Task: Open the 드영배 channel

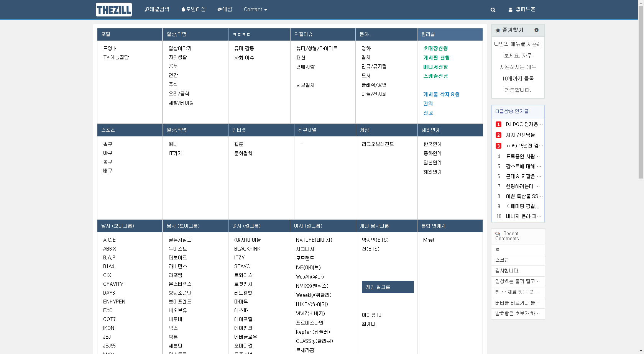Action: 110,48
